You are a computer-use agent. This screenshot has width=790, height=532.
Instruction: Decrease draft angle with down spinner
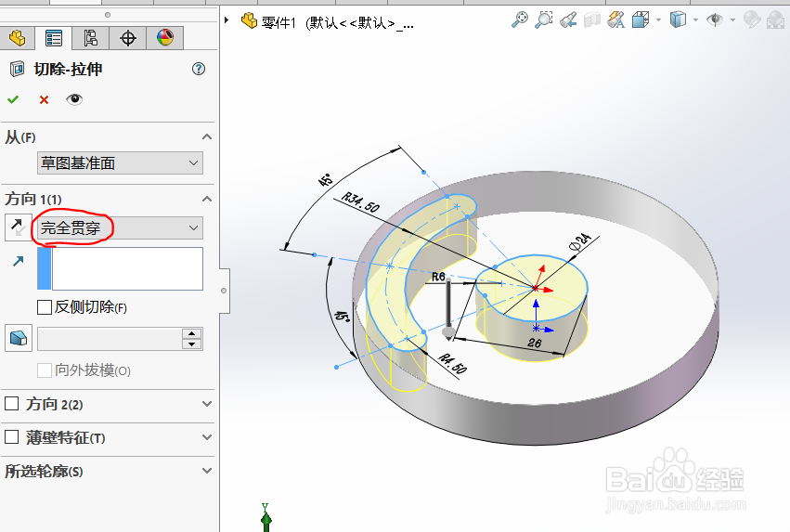192,344
